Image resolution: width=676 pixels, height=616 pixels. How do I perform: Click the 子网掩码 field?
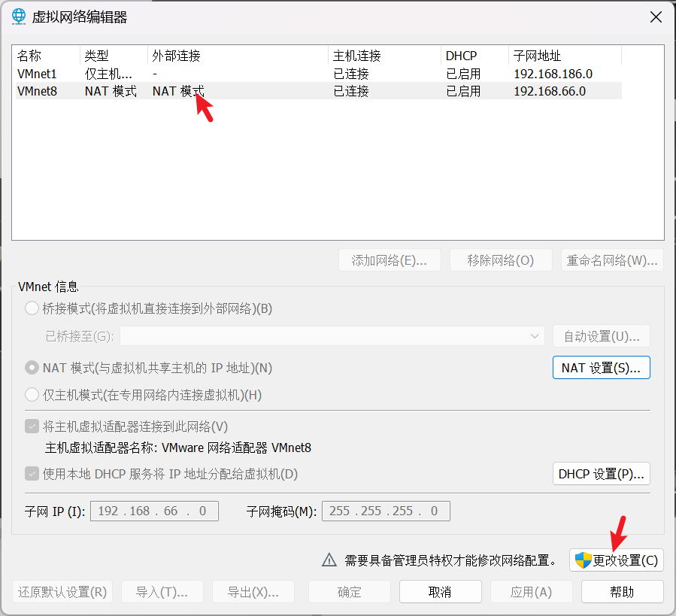click(x=386, y=511)
